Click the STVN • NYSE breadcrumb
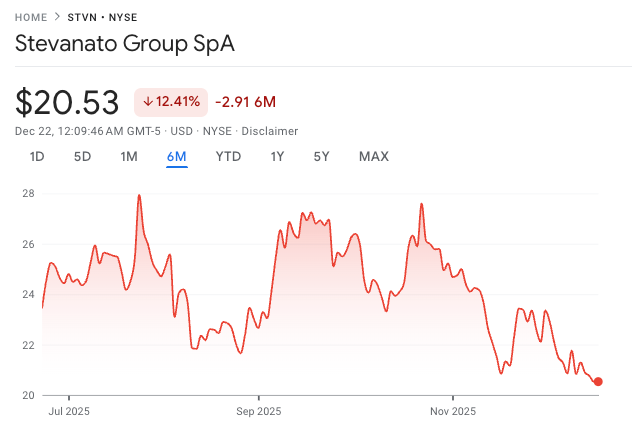The width and height of the screenshot is (632, 428). [x=102, y=17]
